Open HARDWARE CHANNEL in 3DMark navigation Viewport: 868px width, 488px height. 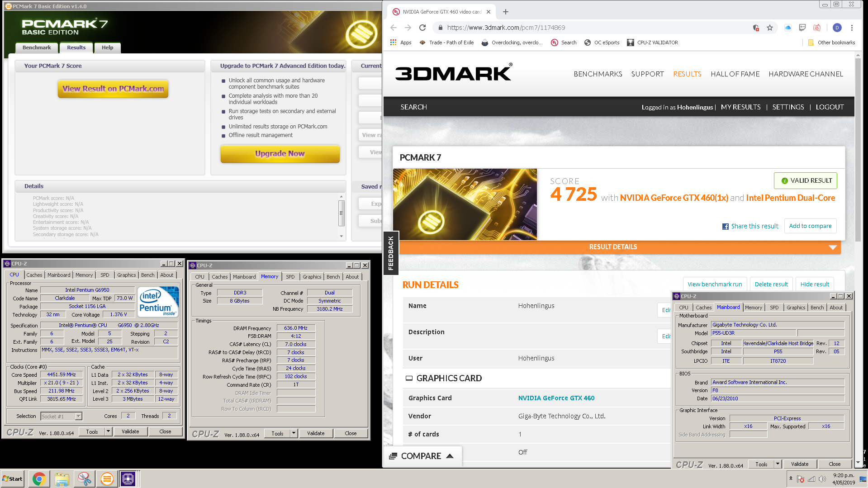(x=806, y=74)
